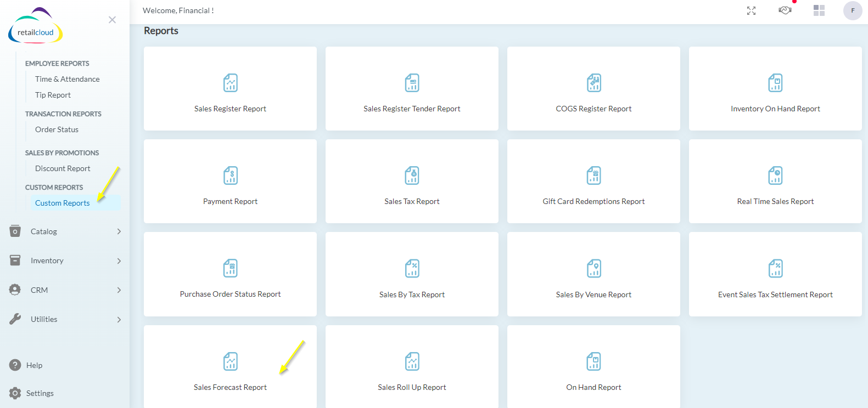Image resolution: width=868 pixels, height=408 pixels.
Task: Open the app grid icon in header
Action: [x=819, y=10]
